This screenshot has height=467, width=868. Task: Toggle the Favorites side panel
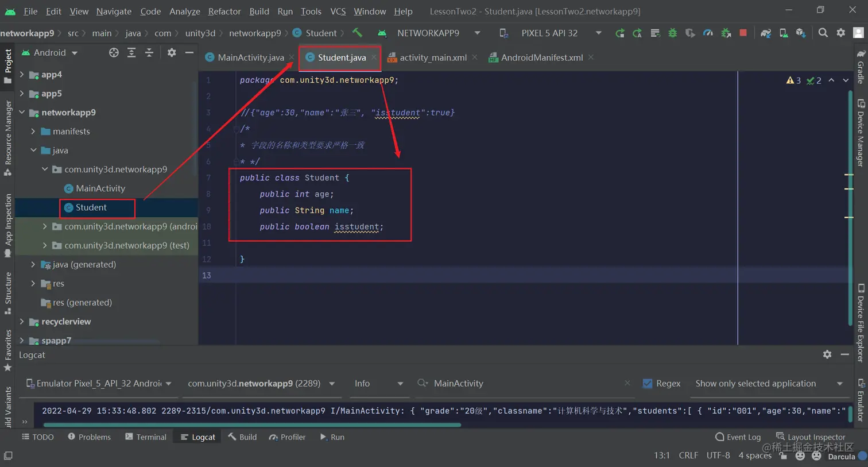point(8,350)
